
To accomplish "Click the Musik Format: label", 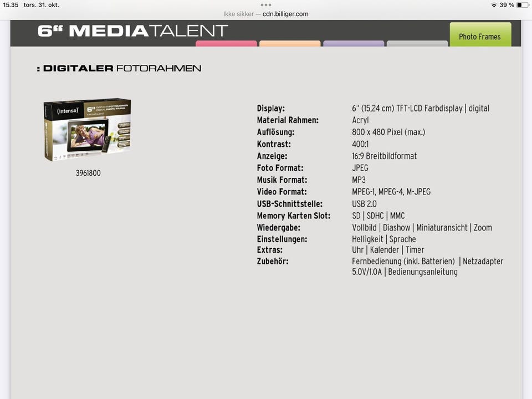I will coord(282,180).
